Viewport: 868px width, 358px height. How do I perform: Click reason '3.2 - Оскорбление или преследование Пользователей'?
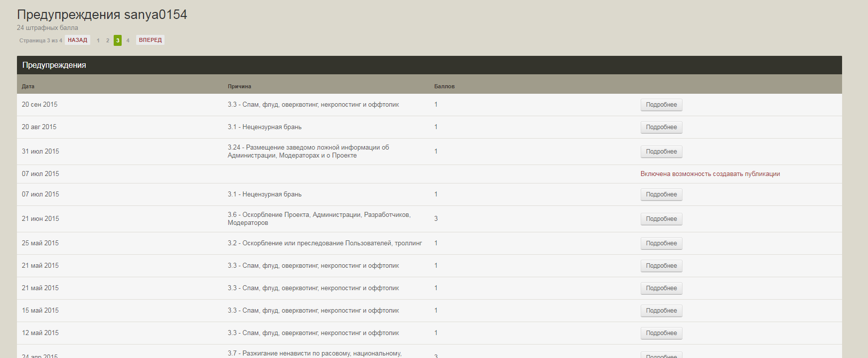[325, 243]
